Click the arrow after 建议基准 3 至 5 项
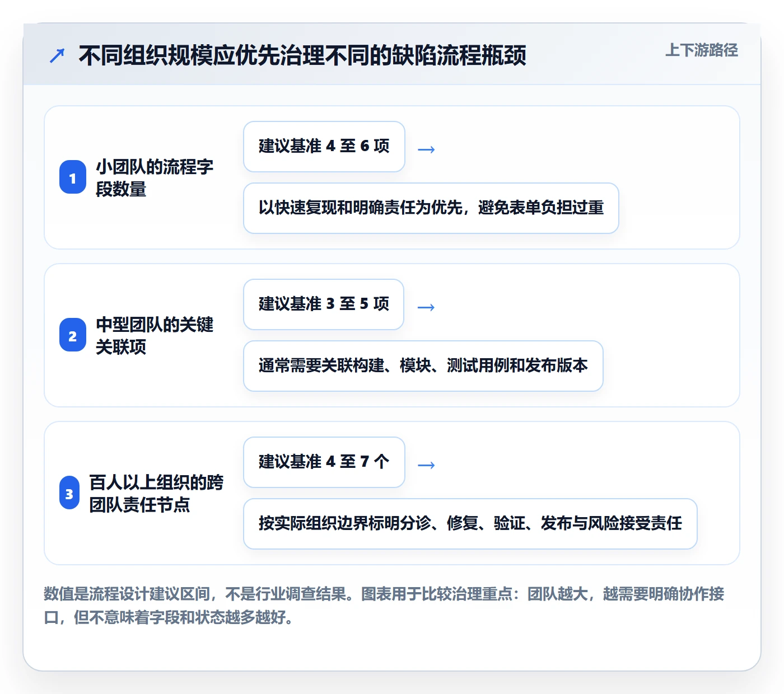784x694 pixels. pyautogui.click(x=426, y=307)
